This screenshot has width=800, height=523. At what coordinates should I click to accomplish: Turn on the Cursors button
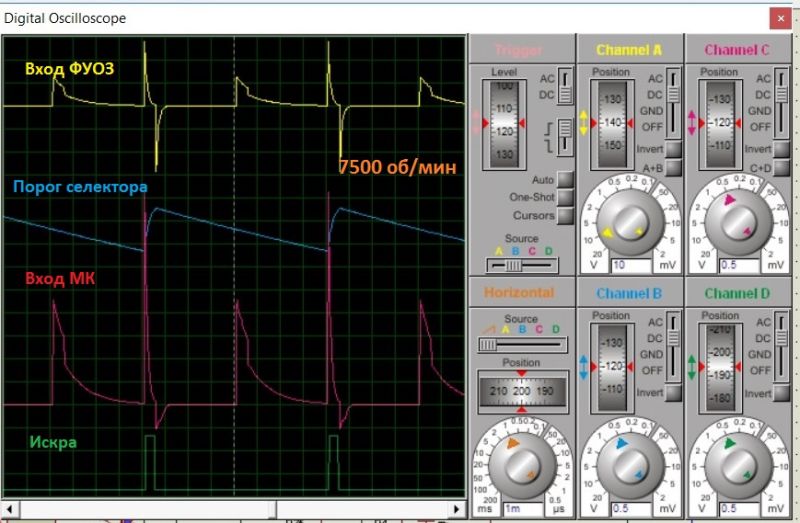coord(565,215)
